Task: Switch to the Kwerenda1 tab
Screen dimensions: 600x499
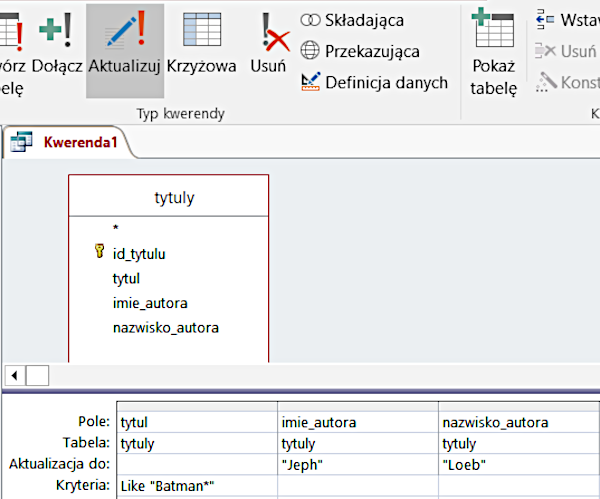Action: (78, 143)
